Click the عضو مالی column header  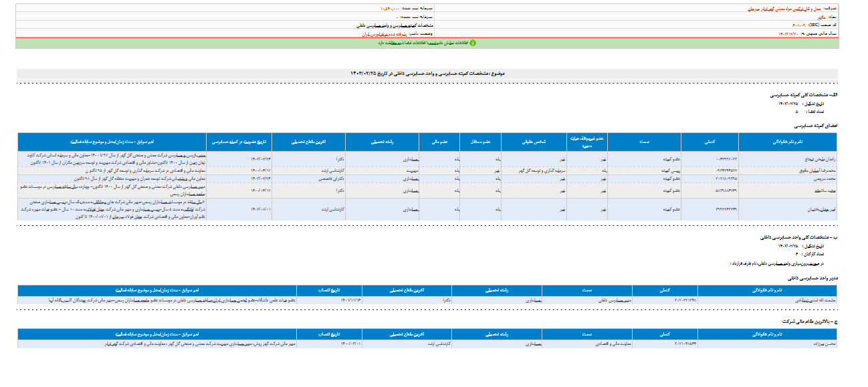439,142
